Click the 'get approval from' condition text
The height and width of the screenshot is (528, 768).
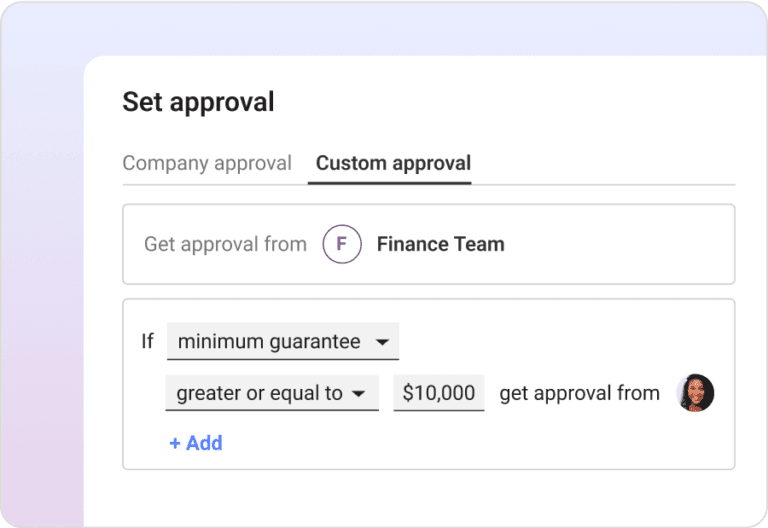pos(579,393)
